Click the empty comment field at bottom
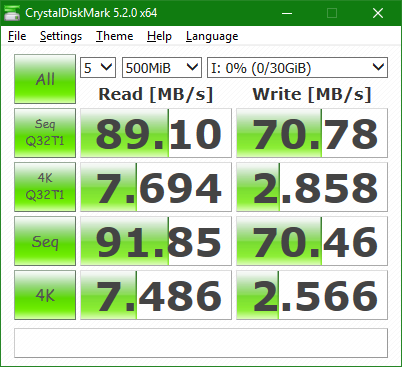This screenshot has height=367, width=402. click(x=201, y=343)
